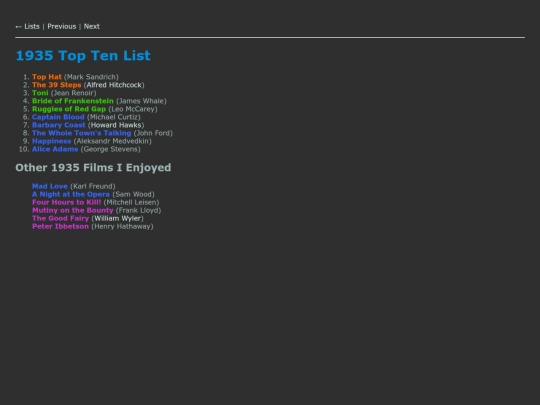Click A Night at the Opera
The height and width of the screenshot is (405, 540).
[71, 194]
